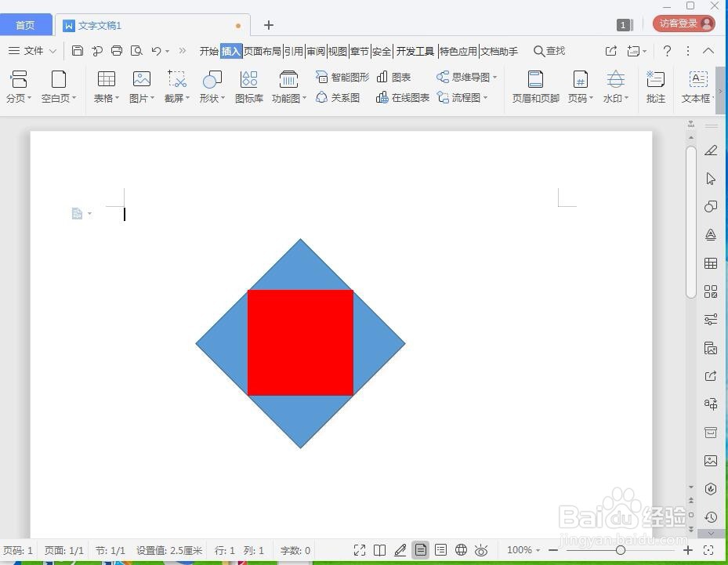Toggle full screen view in status bar

(x=360, y=550)
